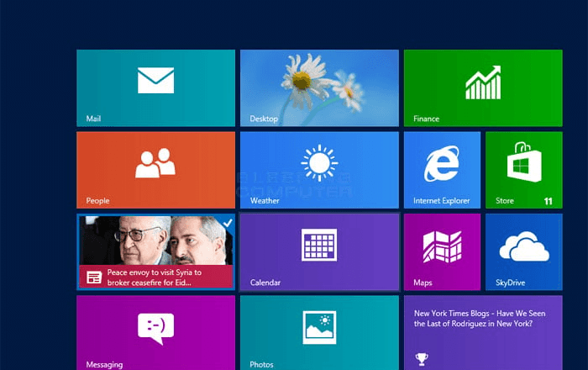The image size is (588, 370).
Task: Open headline "Peace envoy to visit Syria"
Action: (155, 277)
